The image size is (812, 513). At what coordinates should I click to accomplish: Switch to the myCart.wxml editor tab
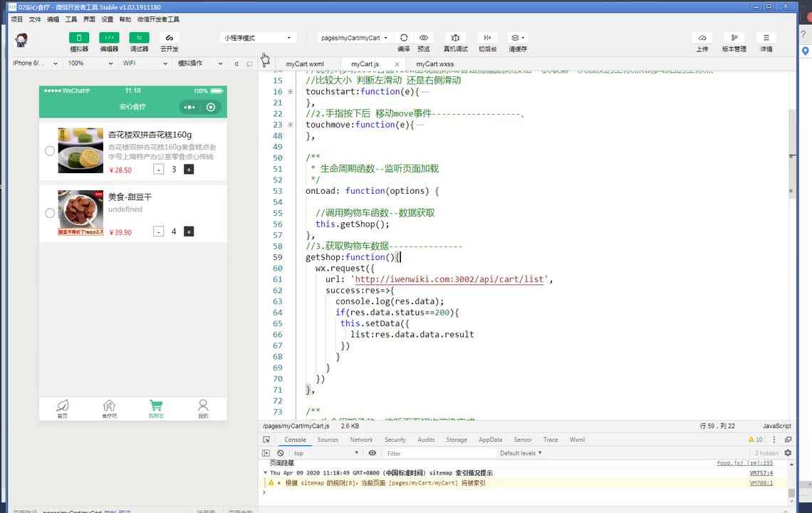point(305,64)
